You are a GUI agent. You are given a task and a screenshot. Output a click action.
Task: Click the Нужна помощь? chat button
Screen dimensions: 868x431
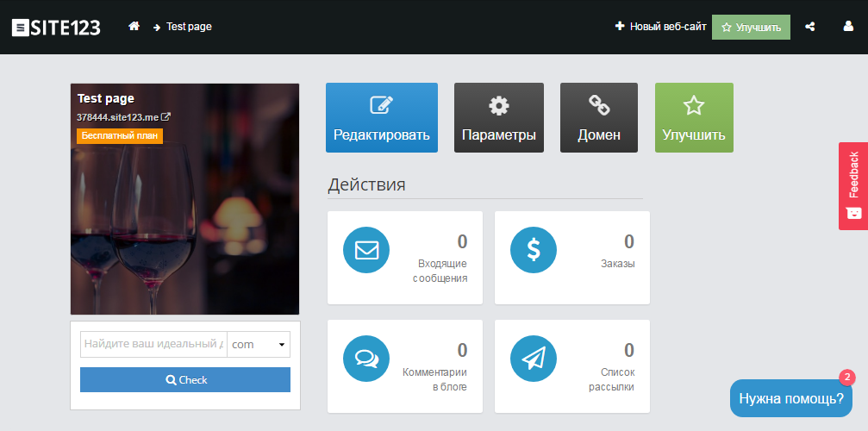(x=791, y=398)
